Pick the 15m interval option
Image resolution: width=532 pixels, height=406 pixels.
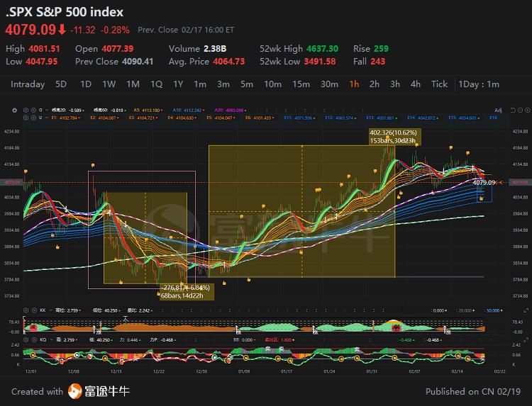(x=301, y=84)
